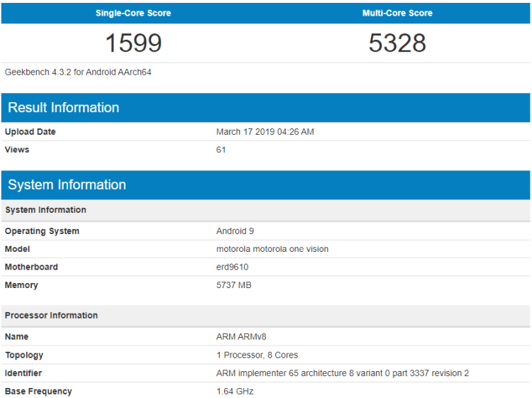Image resolution: width=532 pixels, height=398 pixels.
Task: Click the 5737 MB memory value
Action: [x=233, y=285]
